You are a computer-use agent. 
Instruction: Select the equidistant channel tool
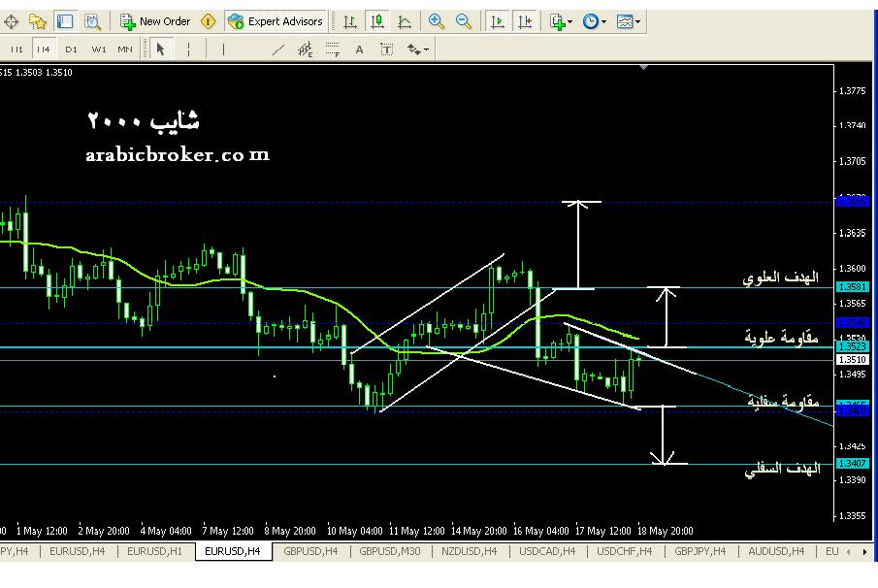point(306,49)
